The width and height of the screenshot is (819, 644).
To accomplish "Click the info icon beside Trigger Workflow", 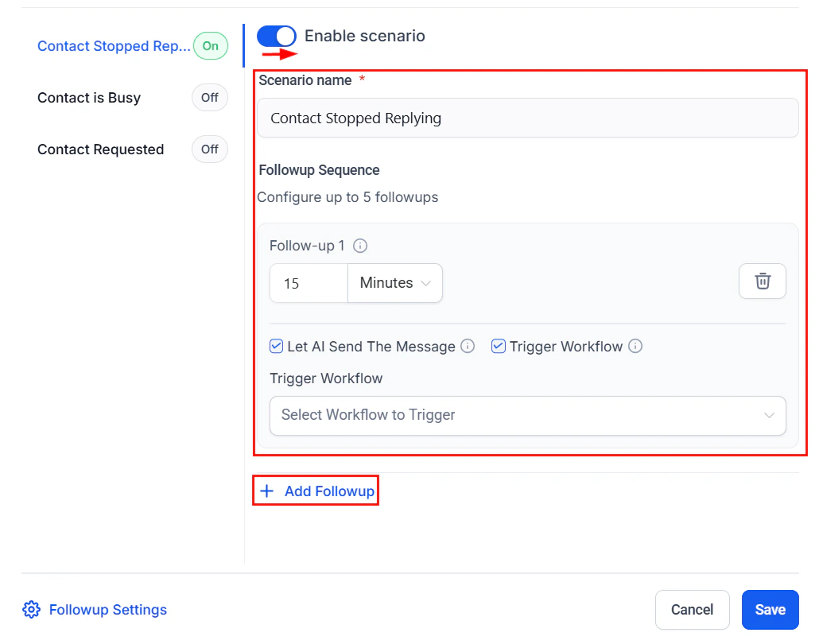I will pyautogui.click(x=635, y=346).
